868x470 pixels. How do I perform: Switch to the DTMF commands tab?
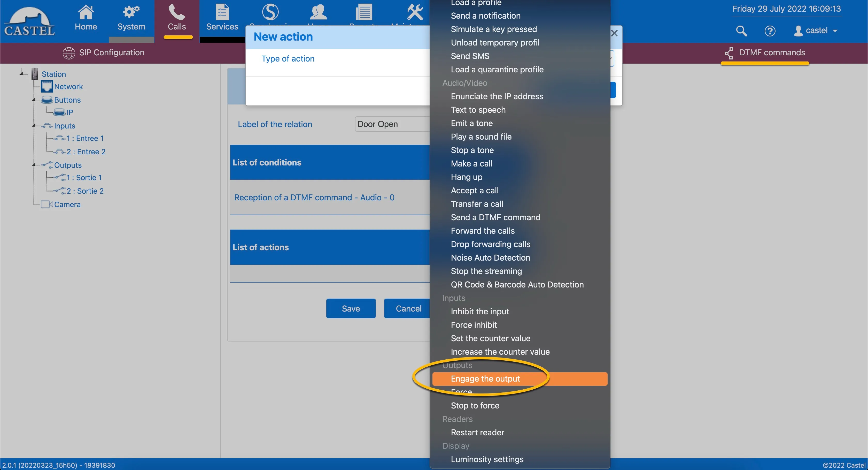(x=765, y=52)
